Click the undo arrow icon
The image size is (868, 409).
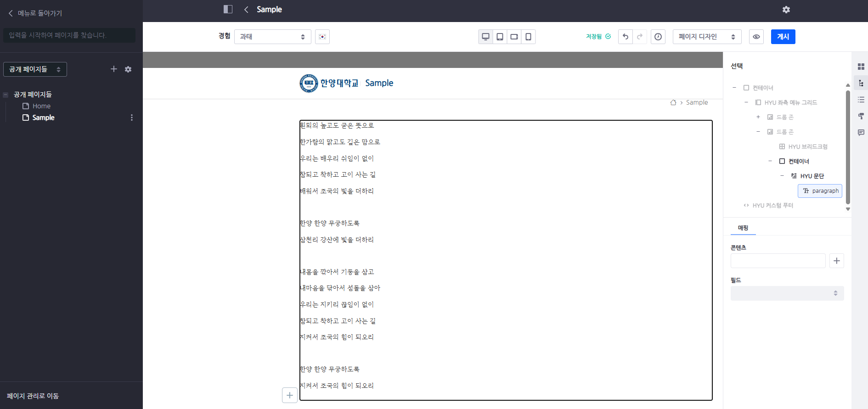tap(625, 37)
